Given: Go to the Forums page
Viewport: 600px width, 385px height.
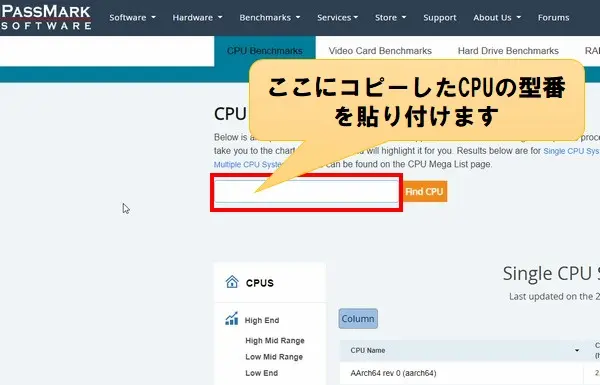Looking at the screenshot, I should pos(553,18).
